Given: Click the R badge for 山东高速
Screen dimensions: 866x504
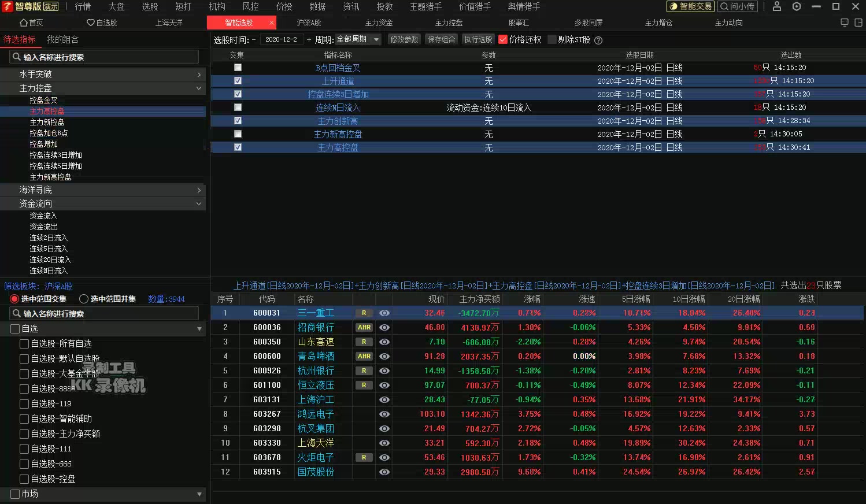Looking at the screenshot, I should pos(364,342).
